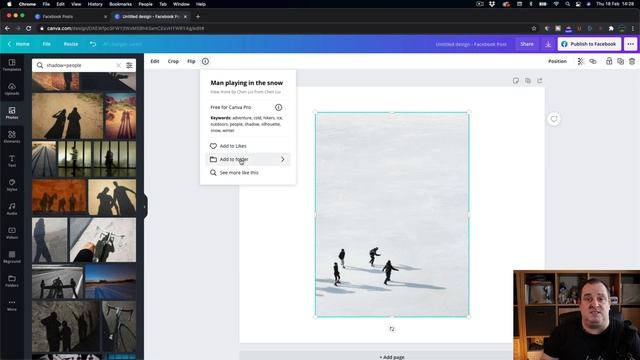The width and height of the screenshot is (640, 360).
Task: Switch to the Facebook Posts browser tab
Action: point(71,17)
